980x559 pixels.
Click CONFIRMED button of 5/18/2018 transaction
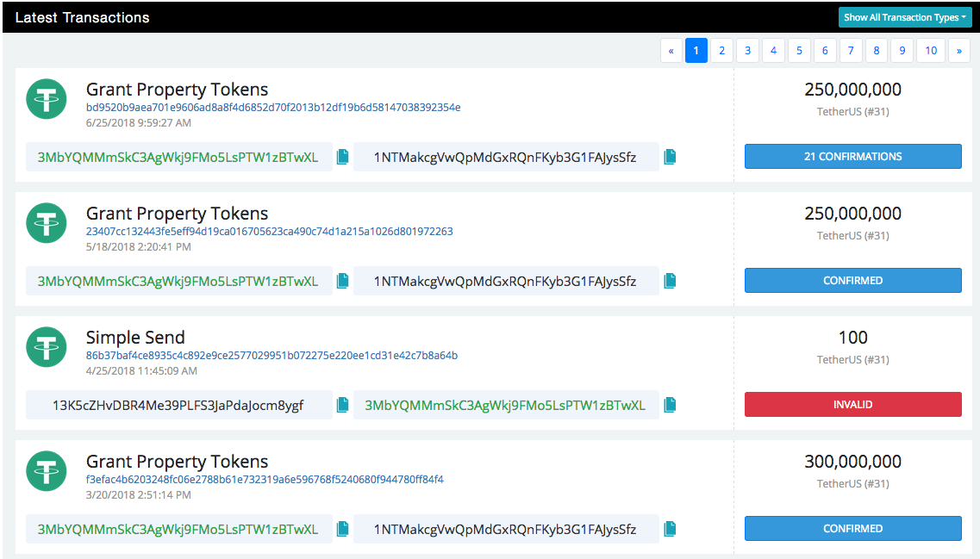(x=852, y=281)
